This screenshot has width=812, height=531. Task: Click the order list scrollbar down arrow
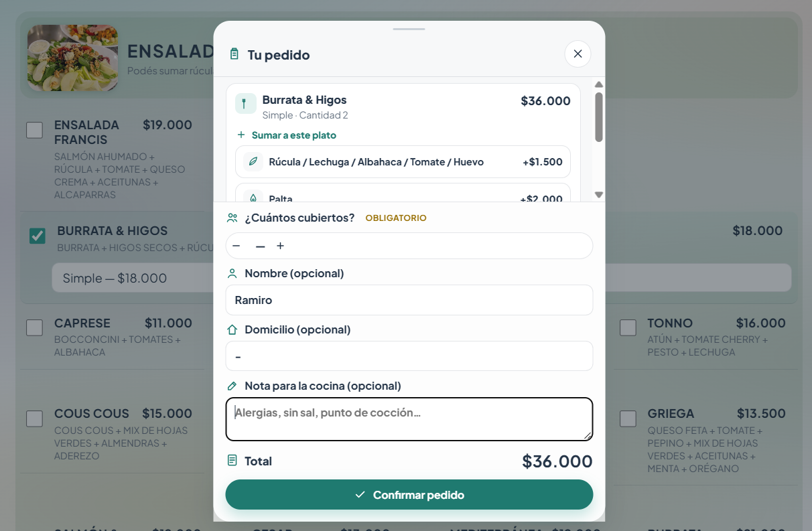tap(599, 195)
